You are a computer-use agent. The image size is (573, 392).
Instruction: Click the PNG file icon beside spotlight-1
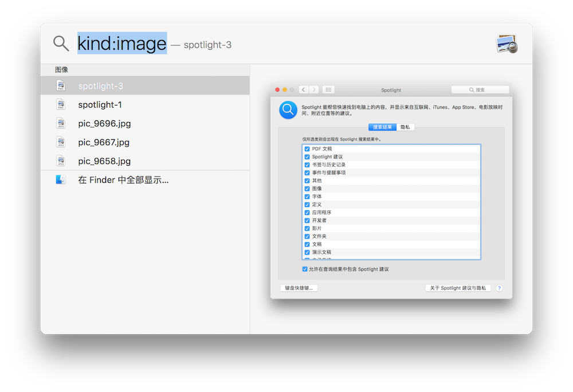62,104
